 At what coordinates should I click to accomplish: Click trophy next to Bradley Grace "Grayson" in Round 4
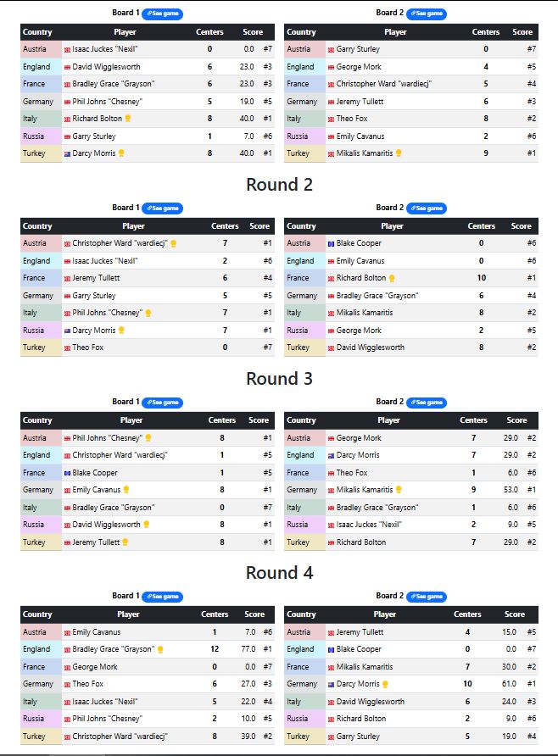click(x=158, y=650)
